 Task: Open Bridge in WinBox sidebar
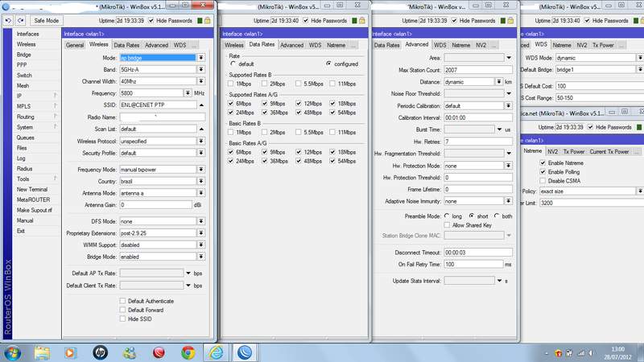pyautogui.click(x=24, y=55)
